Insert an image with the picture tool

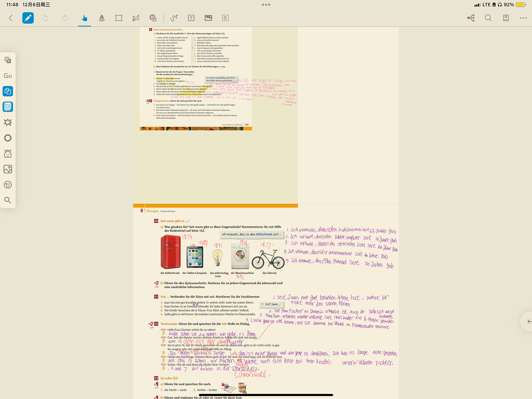pos(208,18)
